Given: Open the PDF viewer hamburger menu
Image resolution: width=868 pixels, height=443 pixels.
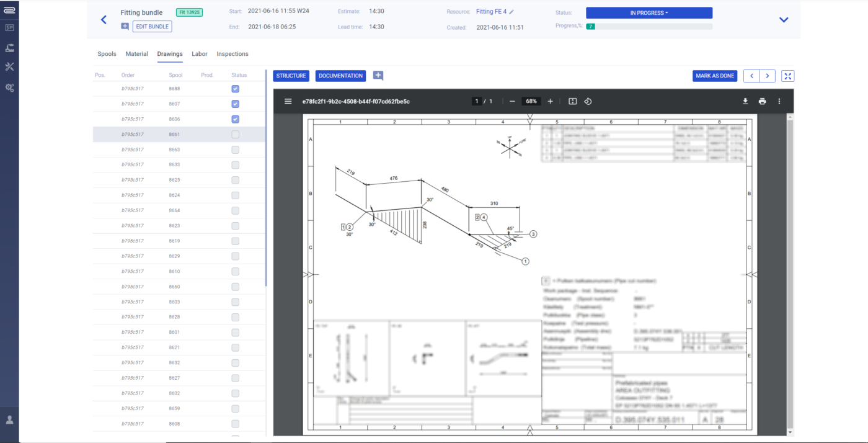Looking at the screenshot, I should pyautogui.click(x=288, y=101).
